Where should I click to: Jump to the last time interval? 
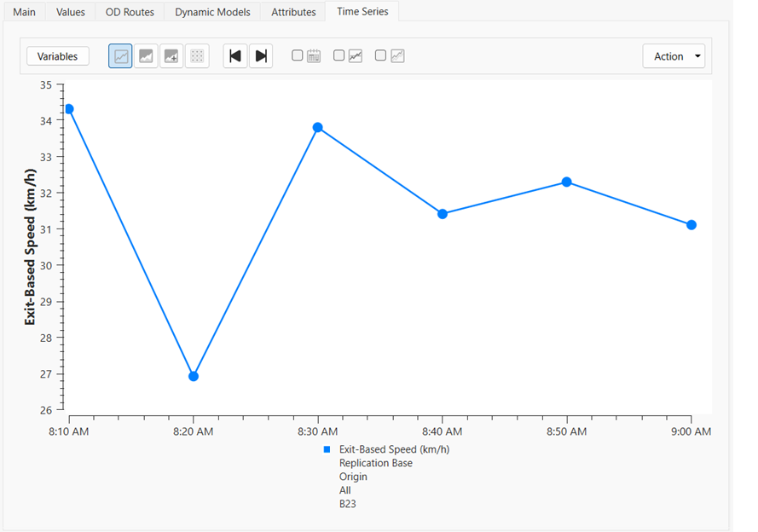coord(261,56)
